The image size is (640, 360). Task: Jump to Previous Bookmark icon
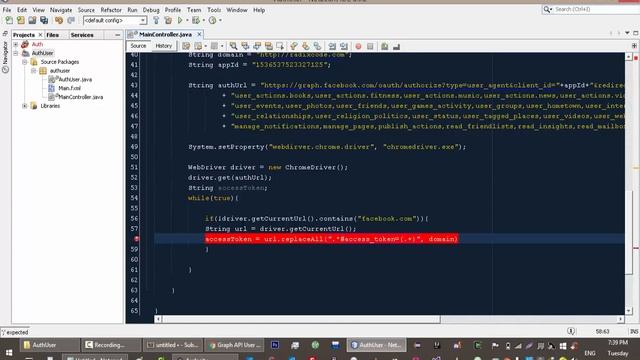click(x=294, y=46)
